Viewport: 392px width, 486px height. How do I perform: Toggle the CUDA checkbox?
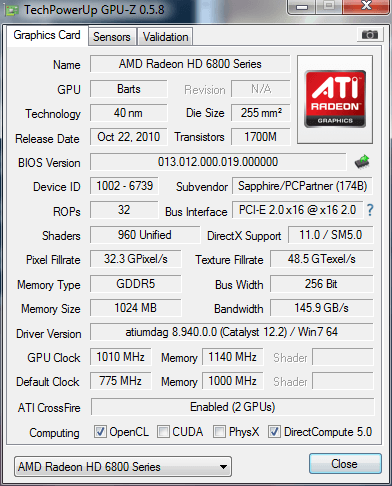point(163,432)
